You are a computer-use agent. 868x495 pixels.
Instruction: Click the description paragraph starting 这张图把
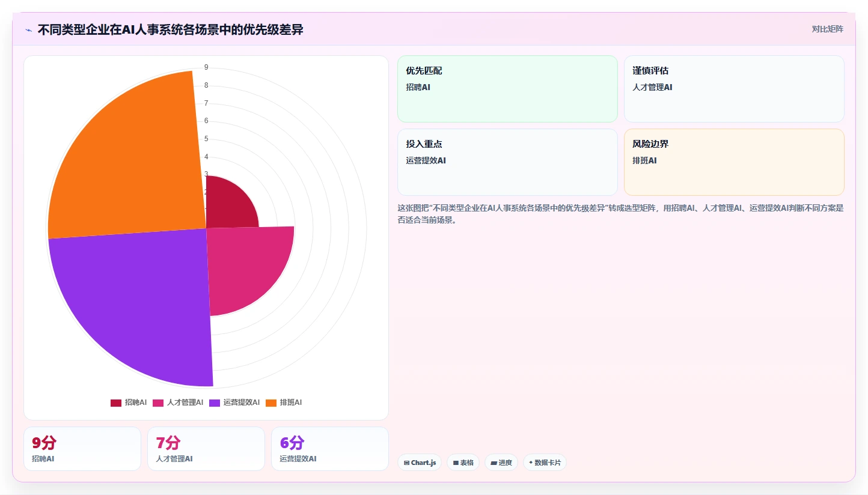tap(620, 214)
